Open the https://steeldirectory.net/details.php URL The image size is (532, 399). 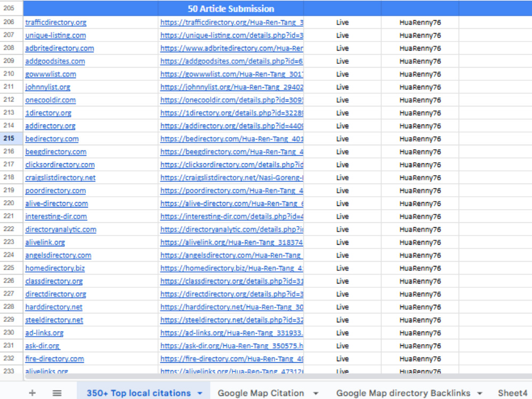click(x=232, y=320)
